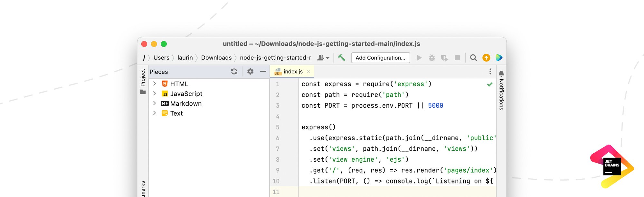Expand the HTML tree node
Image resolution: width=644 pixels, height=197 pixels.
click(155, 84)
